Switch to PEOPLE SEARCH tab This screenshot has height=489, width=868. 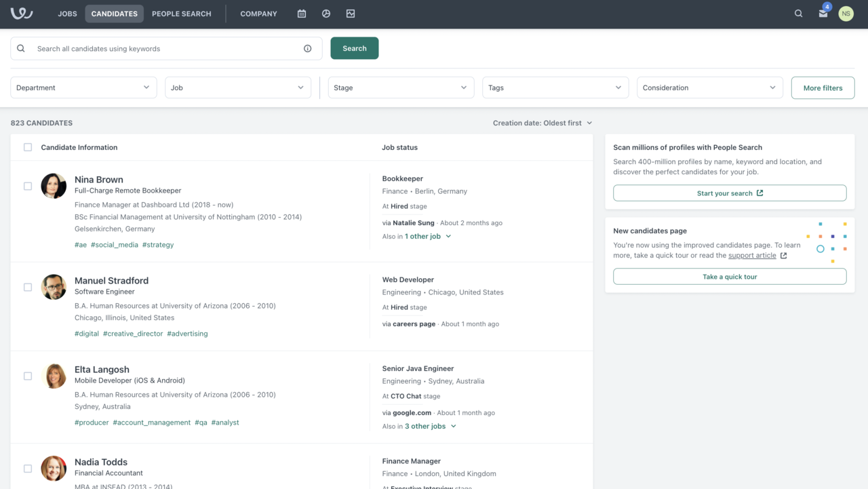182,14
